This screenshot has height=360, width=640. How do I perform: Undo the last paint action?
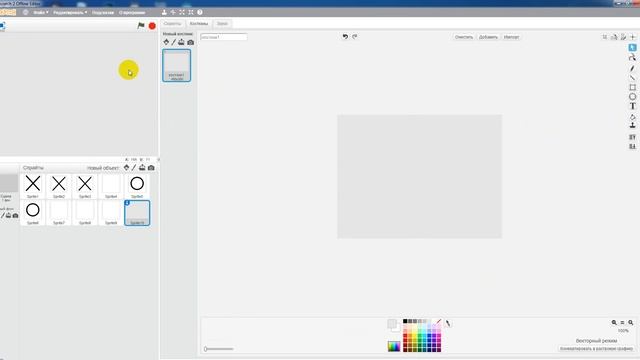tap(345, 37)
